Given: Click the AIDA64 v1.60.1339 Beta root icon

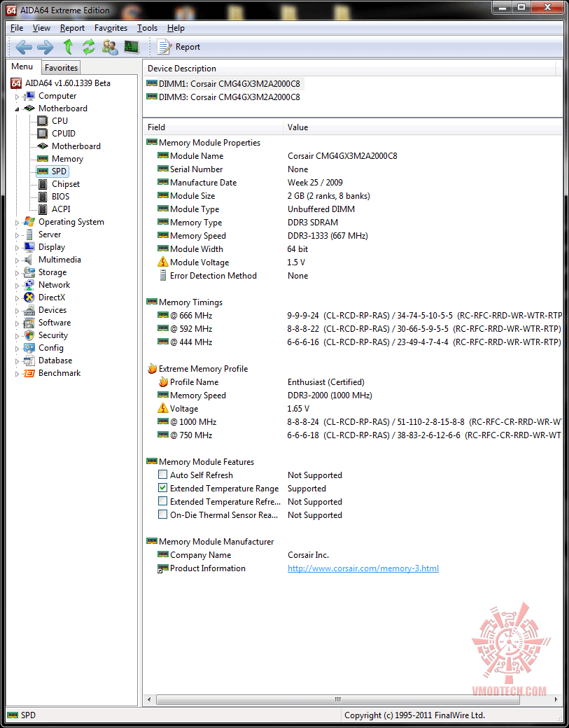Looking at the screenshot, I should [x=16, y=83].
